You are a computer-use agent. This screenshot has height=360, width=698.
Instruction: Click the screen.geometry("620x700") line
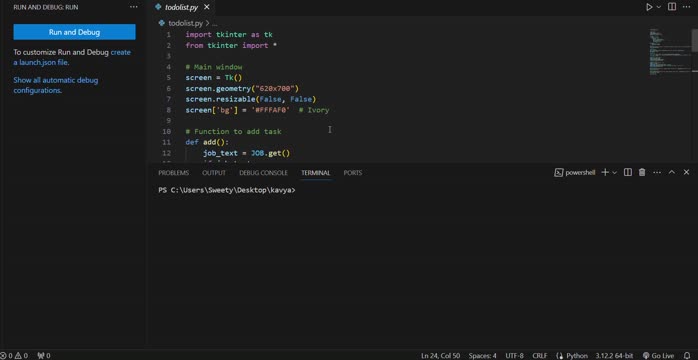pos(242,89)
